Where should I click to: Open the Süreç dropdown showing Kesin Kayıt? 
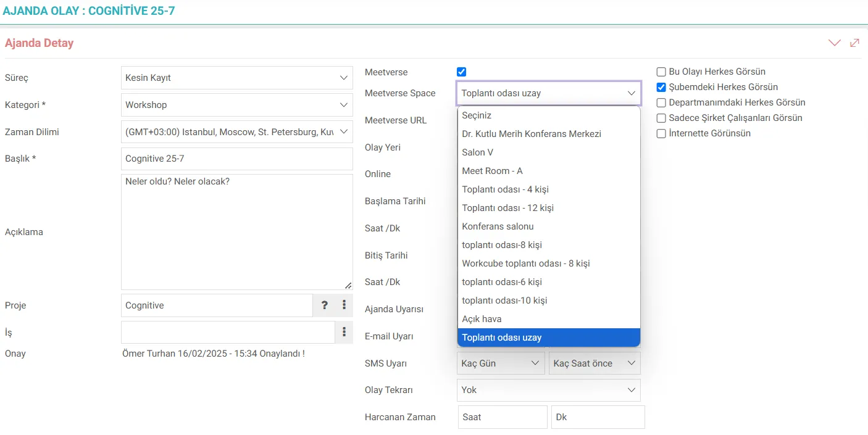[237, 78]
